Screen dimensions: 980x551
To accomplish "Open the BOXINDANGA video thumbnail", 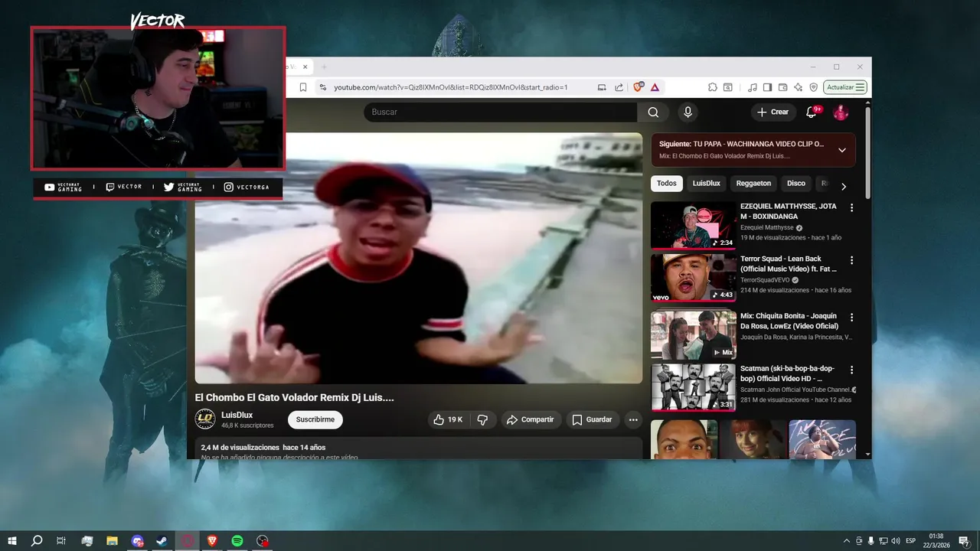I will 694,226.
